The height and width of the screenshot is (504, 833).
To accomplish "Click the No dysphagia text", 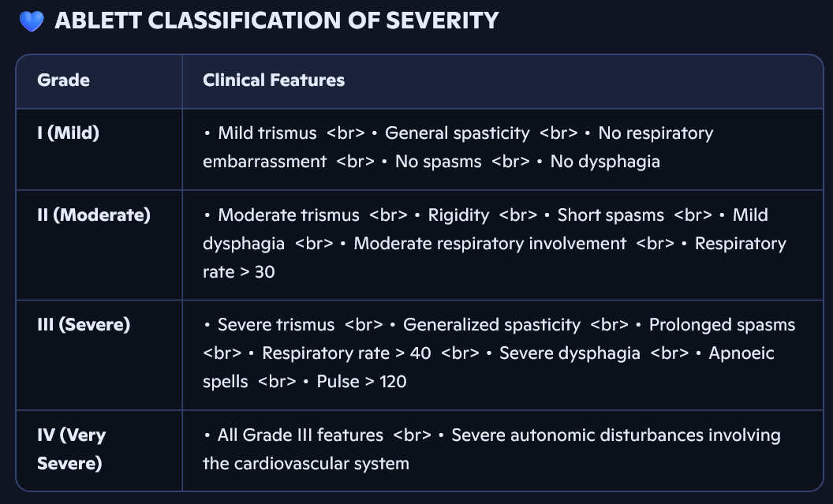I will 605,162.
